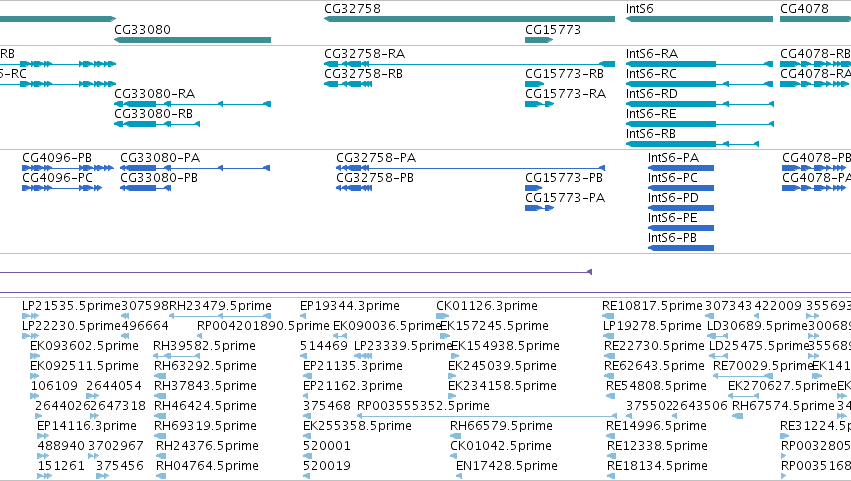This screenshot has height=481, width=851.
Task: Click the CG33080-PA protein label
Action: (160, 158)
